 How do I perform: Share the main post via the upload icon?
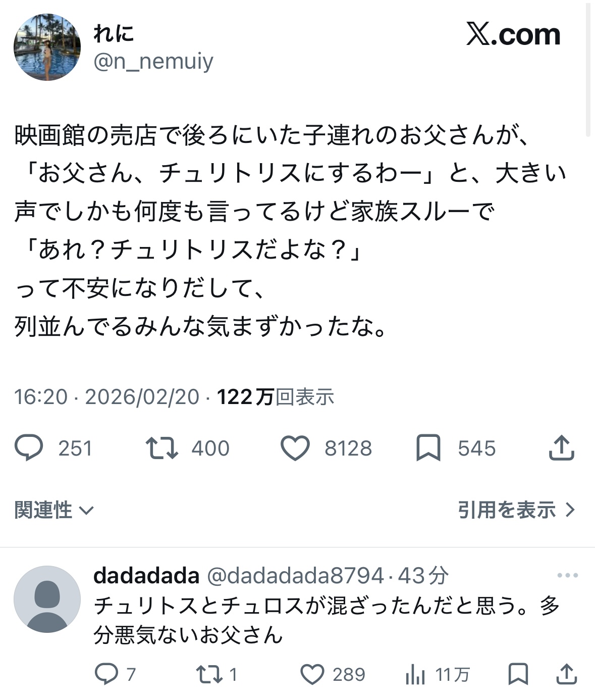(561, 448)
